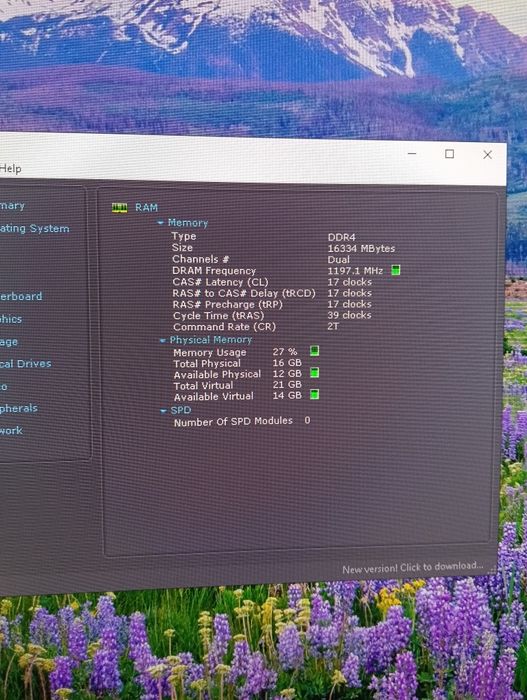The width and height of the screenshot is (527, 700).
Task: Close the window
Action: pos(488,155)
